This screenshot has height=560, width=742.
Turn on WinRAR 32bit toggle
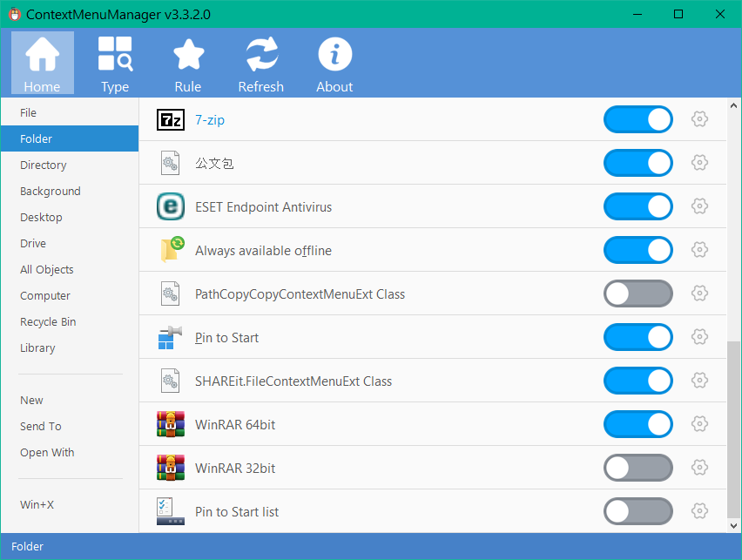point(637,468)
